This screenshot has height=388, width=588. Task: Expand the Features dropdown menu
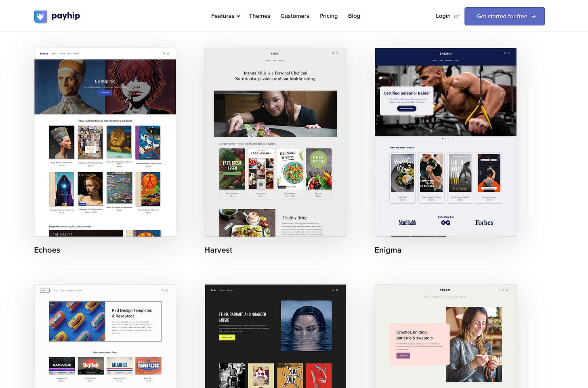tap(226, 16)
